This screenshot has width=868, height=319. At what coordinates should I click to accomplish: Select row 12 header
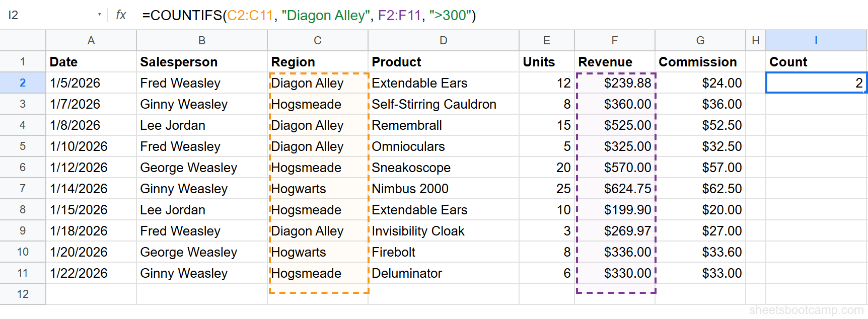coord(23,294)
